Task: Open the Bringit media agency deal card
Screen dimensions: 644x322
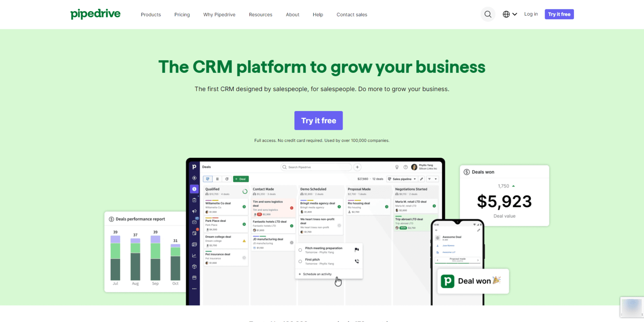Action: pos(321,206)
